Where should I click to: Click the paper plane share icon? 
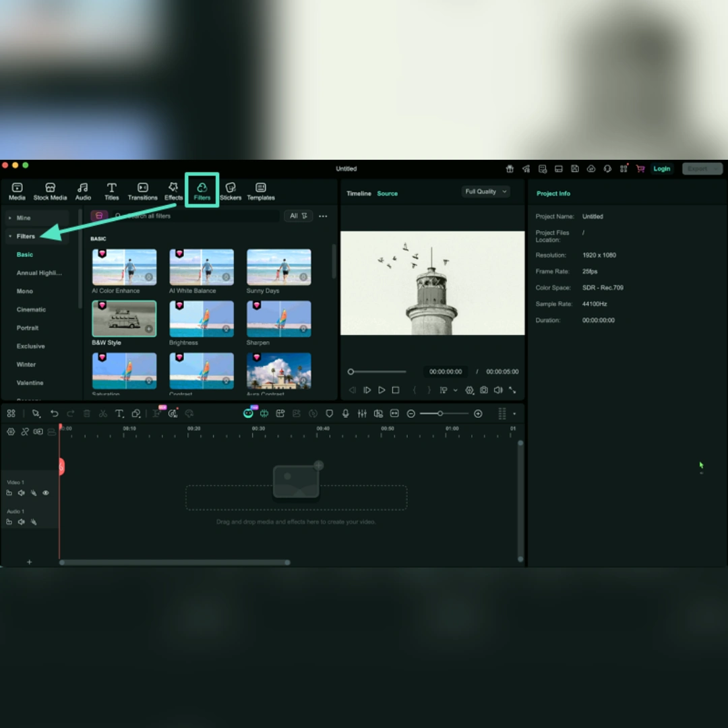click(526, 169)
